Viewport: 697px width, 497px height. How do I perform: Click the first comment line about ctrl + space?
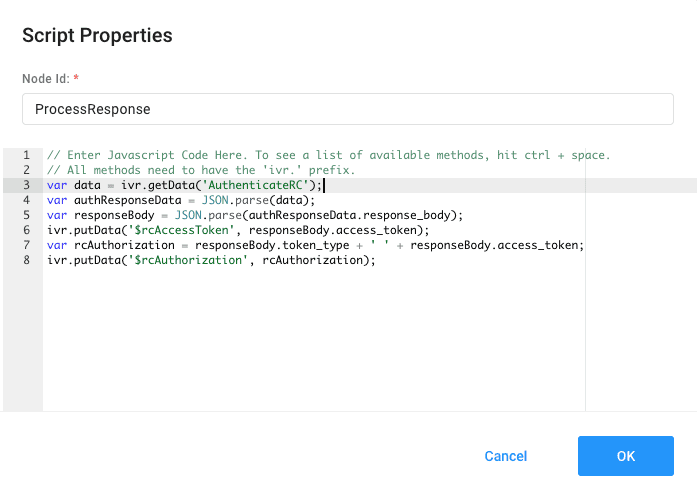coord(328,155)
